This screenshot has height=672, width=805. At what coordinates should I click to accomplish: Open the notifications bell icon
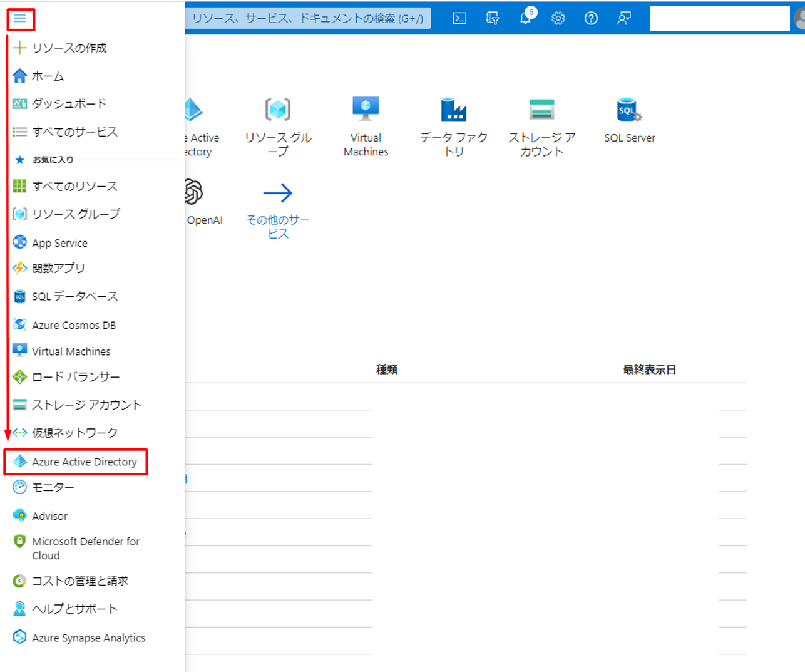click(526, 18)
